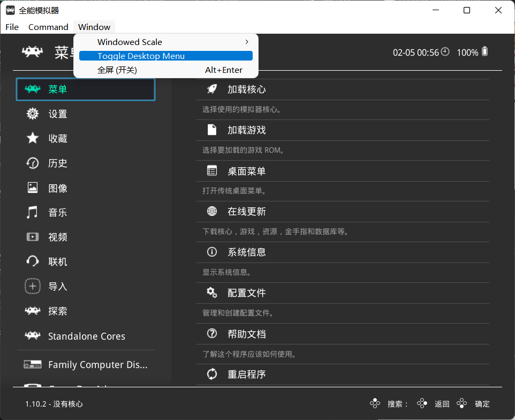
Task: Open the File menu
Action: (x=12, y=27)
